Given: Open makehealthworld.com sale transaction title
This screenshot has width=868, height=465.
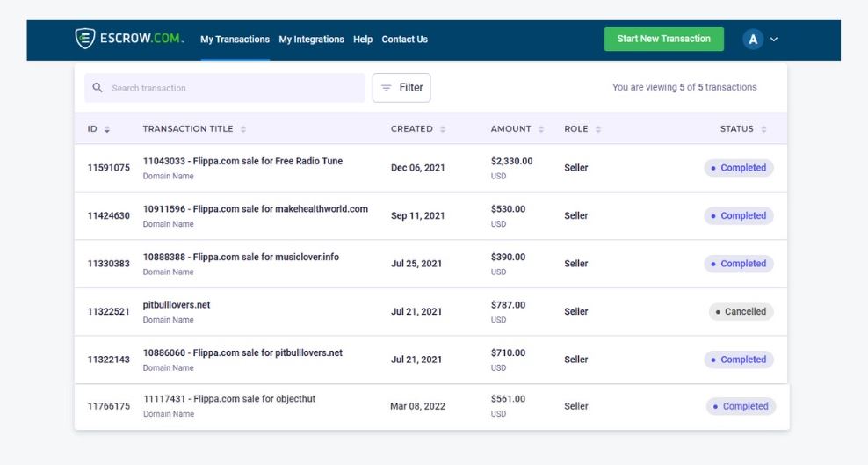Looking at the screenshot, I should click(255, 208).
